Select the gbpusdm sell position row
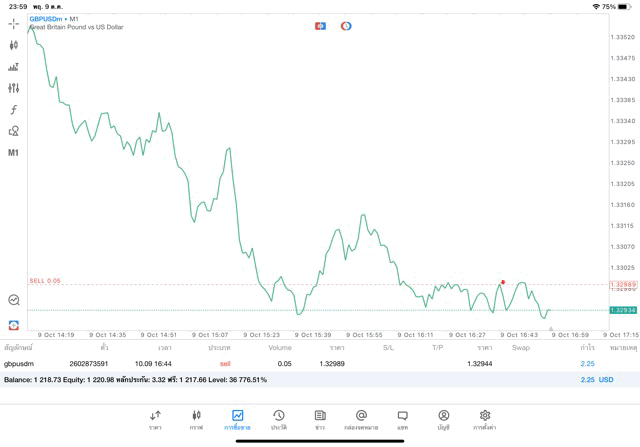Screen dimensions: 640x447 tap(300, 364)
